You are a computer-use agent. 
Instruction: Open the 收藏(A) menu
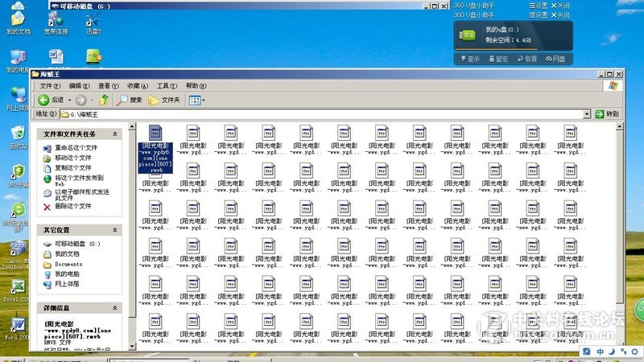point(137,86)
